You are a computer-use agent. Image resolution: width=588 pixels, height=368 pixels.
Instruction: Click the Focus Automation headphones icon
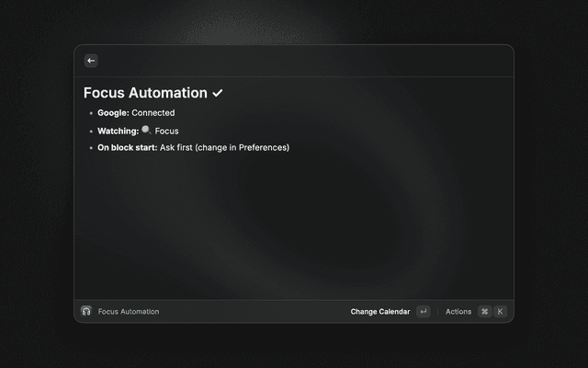[86, 311]
